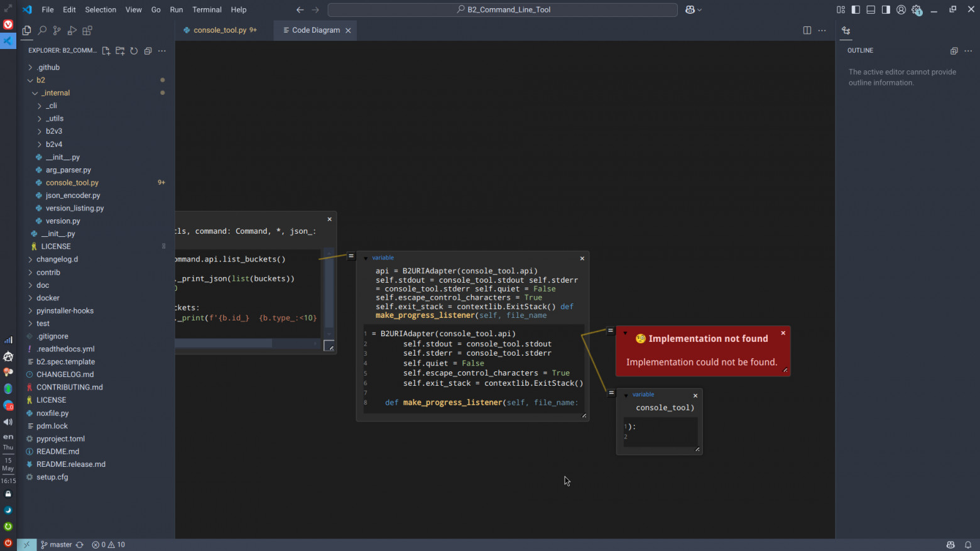Collapse all folders in Explorer
Image resolution: width=980 pixels, height=551 pixels.
pos(148,51)
